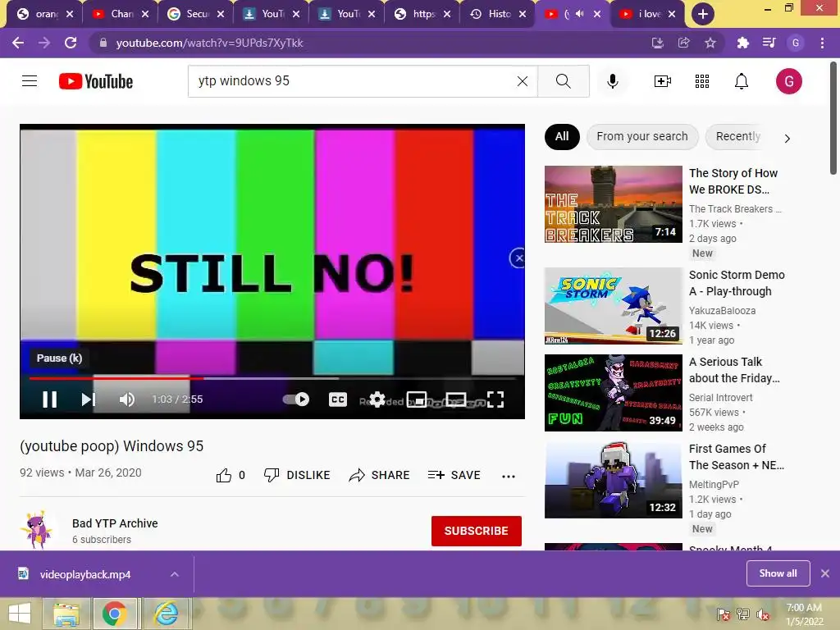Open the Chrome extensions puzzle icon
The image size is (840, 630).
742,43
